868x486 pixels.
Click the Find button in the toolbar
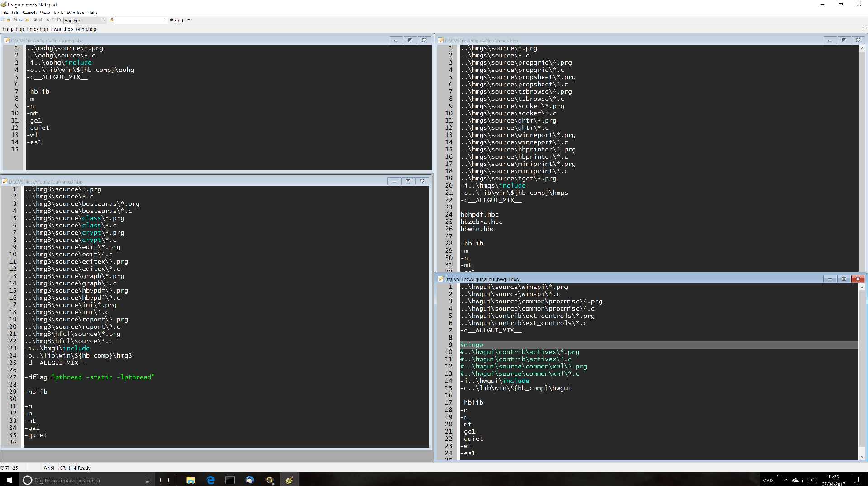click(177, 20)
